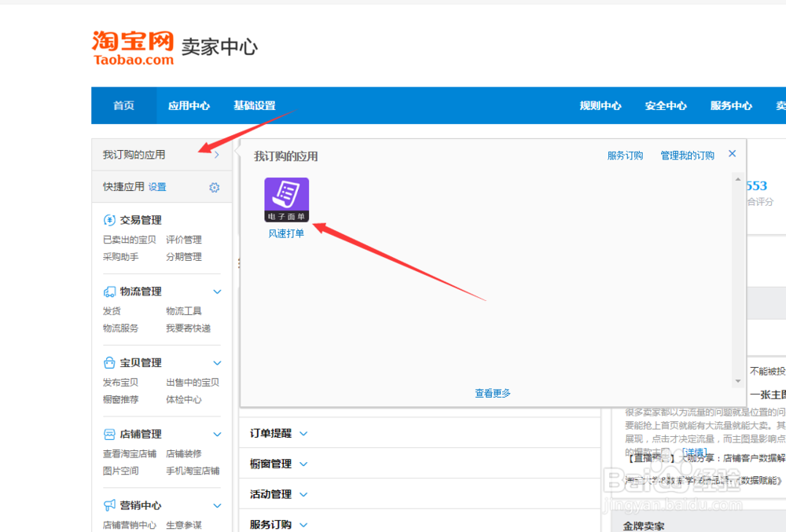Open the 服务中心 menu item

click(731, 106)
